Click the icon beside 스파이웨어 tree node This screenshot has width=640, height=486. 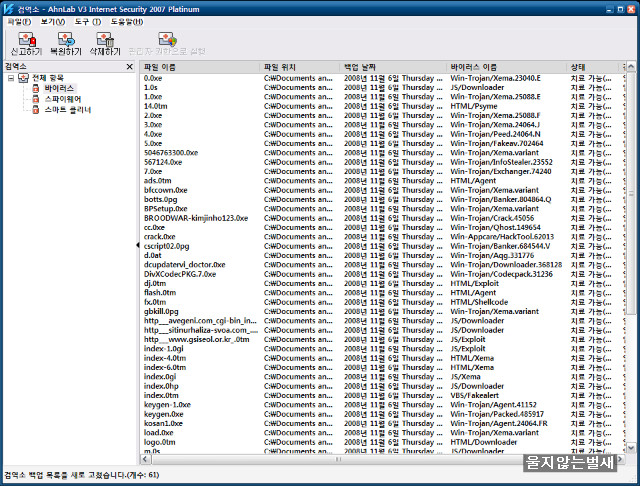coord(36,99)
